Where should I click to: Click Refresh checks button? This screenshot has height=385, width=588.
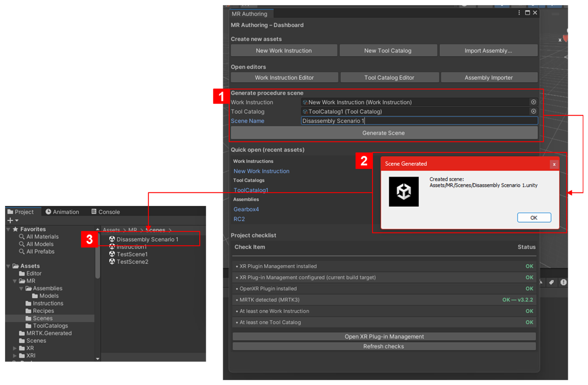[x=384, y=346]
